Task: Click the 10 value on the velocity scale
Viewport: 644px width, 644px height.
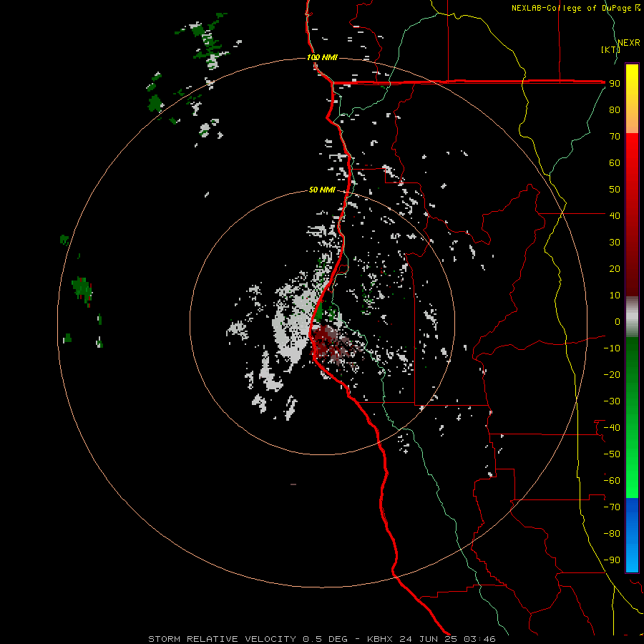Action: coord(615,296)
